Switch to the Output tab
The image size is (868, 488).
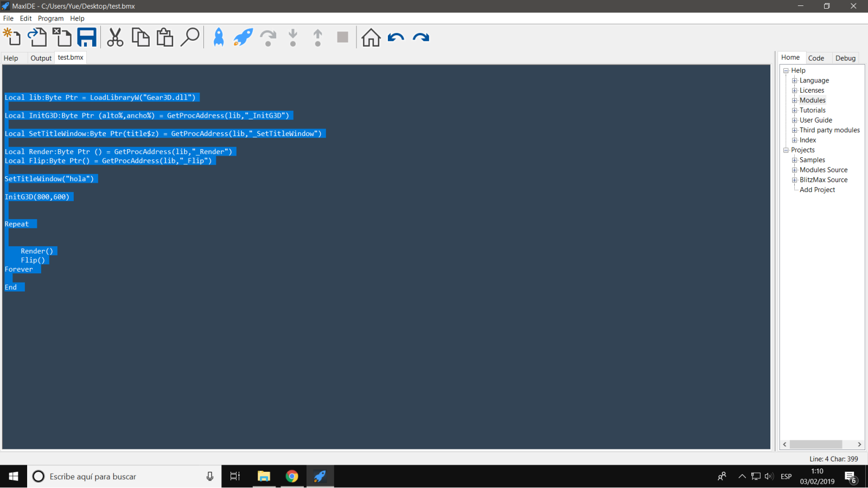[41, 58]
